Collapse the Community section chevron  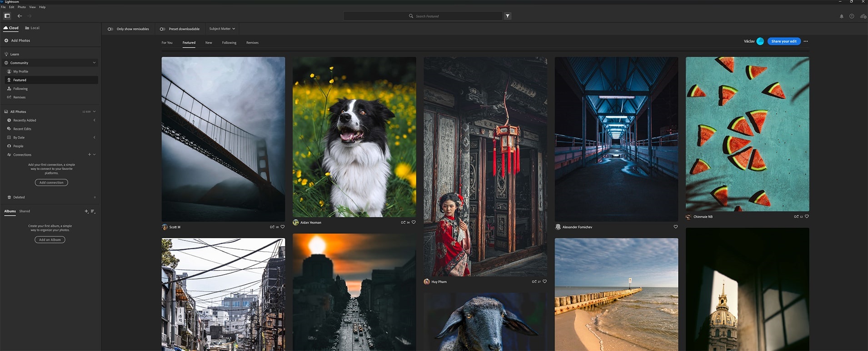94,63
